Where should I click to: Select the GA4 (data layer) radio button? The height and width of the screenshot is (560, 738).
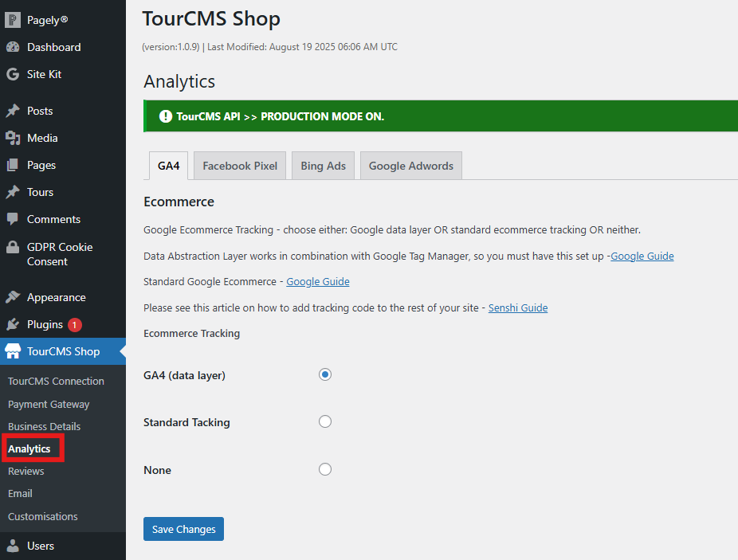click(x=325, y=374)
